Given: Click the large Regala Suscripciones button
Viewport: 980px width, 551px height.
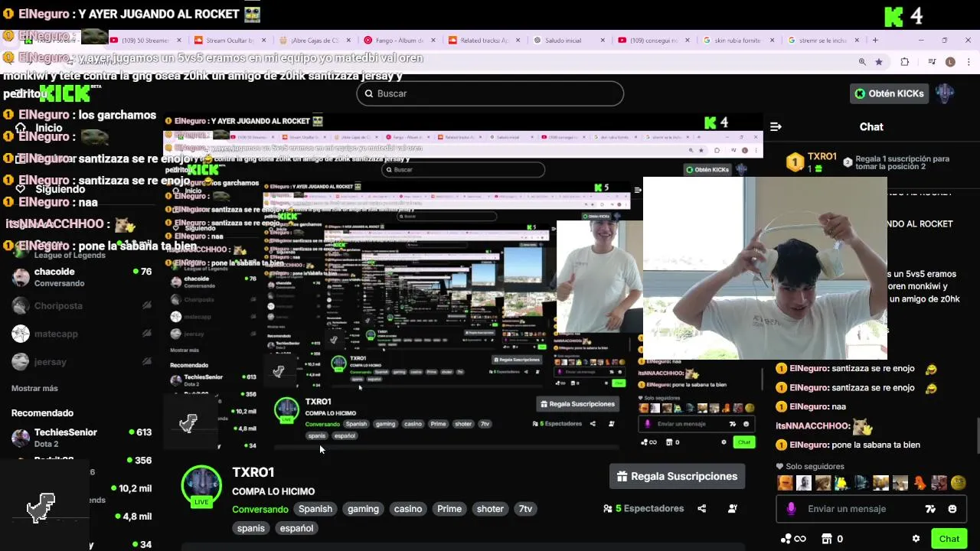Looking at the screenshot, I should [x=677, y=476].
